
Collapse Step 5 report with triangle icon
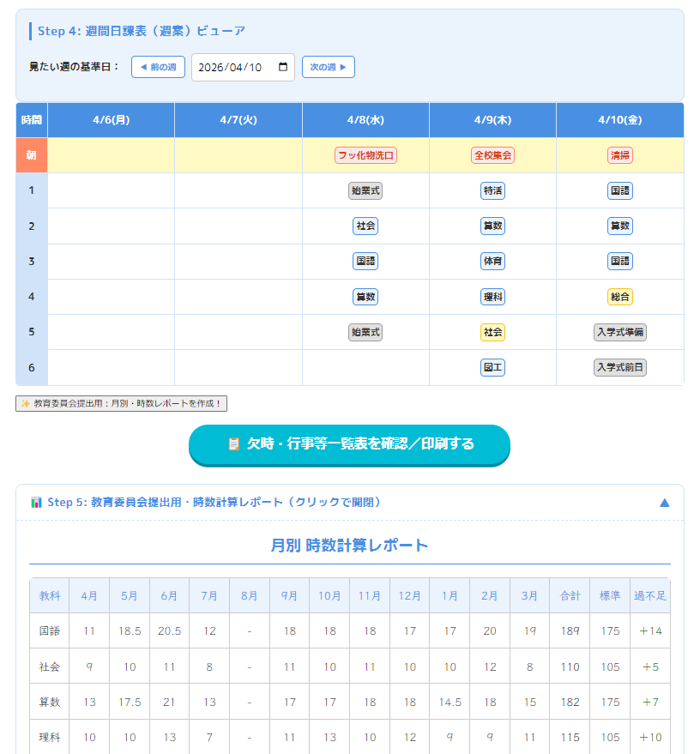pos(664,503)
